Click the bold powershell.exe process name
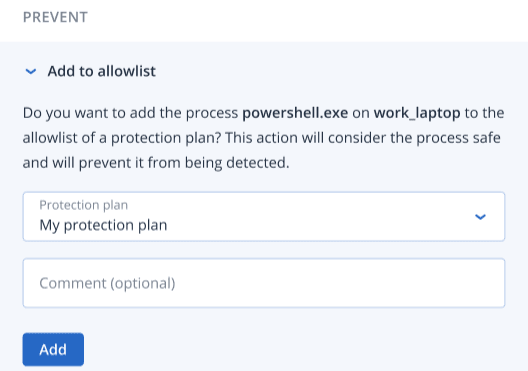The image size is (528, 371). 295,113
